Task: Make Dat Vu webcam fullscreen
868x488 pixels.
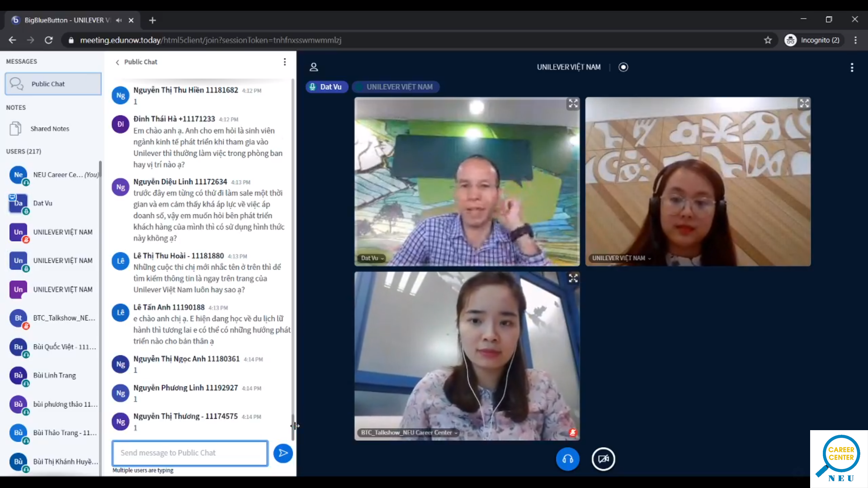Action: pos(573,104)
